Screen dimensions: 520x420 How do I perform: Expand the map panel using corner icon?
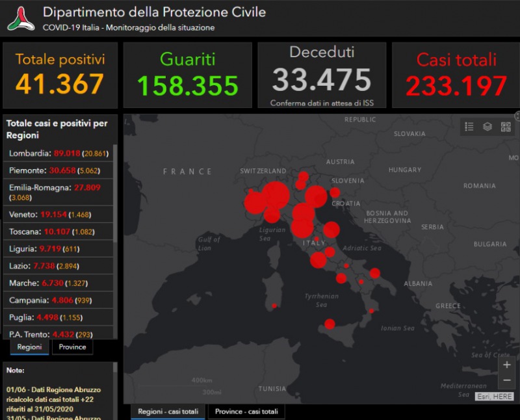[x=517, y=116]
